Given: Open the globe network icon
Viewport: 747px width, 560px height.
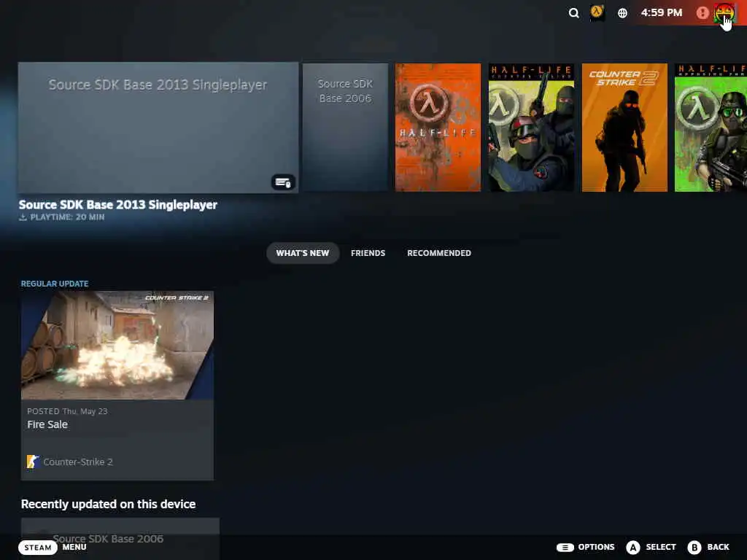Looking at the screenshot, I should [622, 13].
